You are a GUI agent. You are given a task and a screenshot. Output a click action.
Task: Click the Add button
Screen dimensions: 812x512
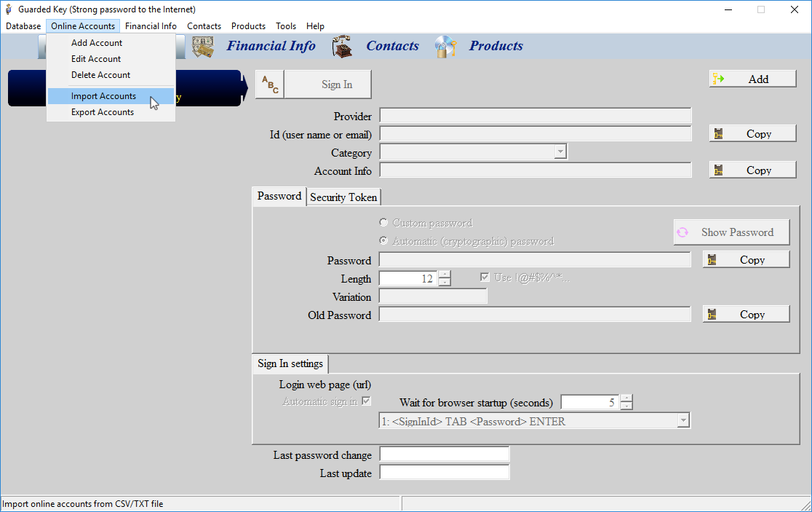752,79
